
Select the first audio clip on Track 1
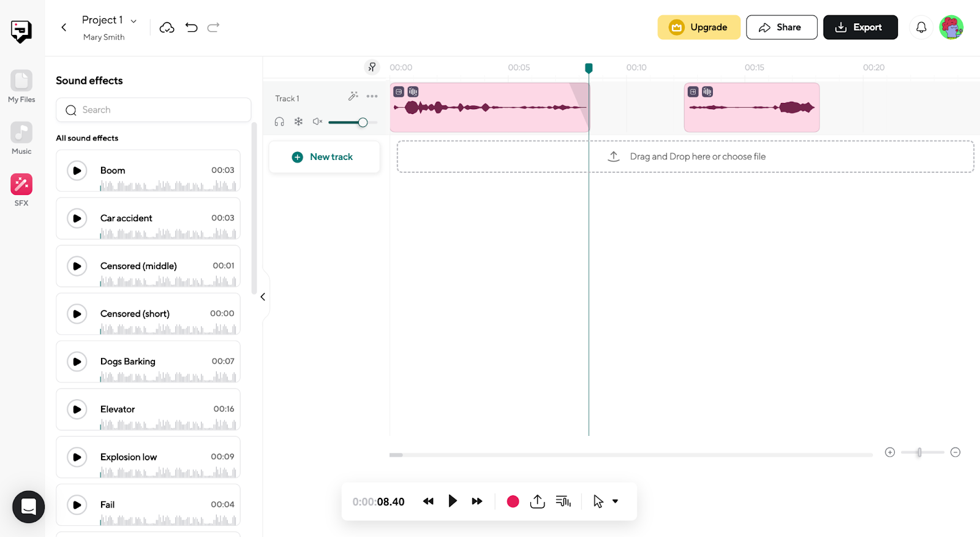[x=489, y=108]
